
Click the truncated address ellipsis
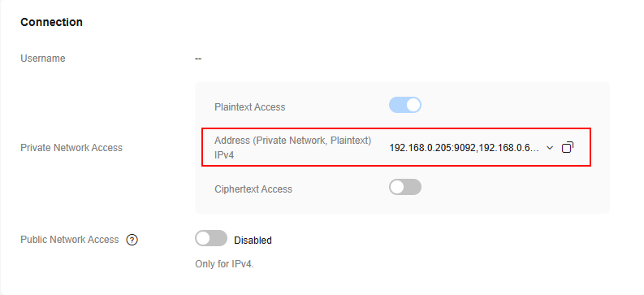[535, 150]
